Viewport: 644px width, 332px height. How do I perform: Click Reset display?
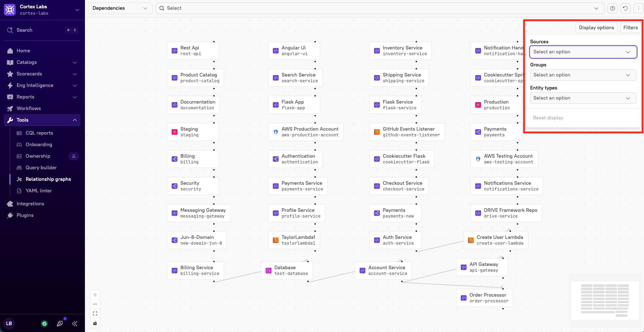(548, 118)
